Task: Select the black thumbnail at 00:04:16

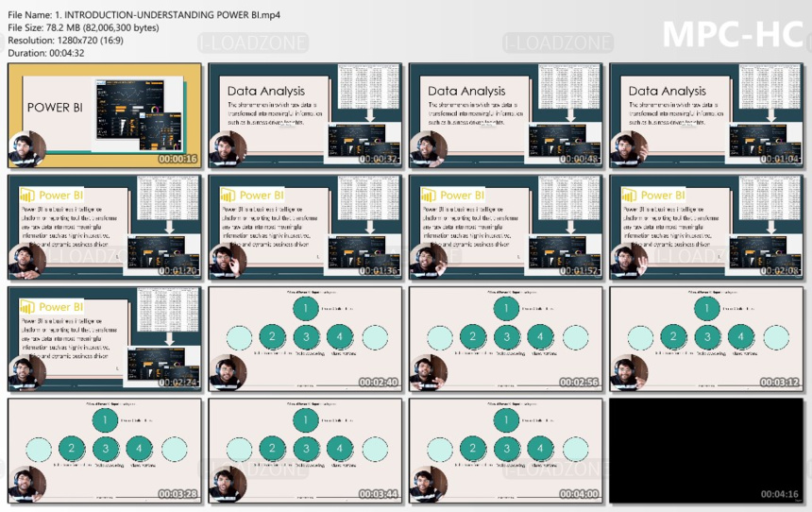Action: (x=706, y=451)
